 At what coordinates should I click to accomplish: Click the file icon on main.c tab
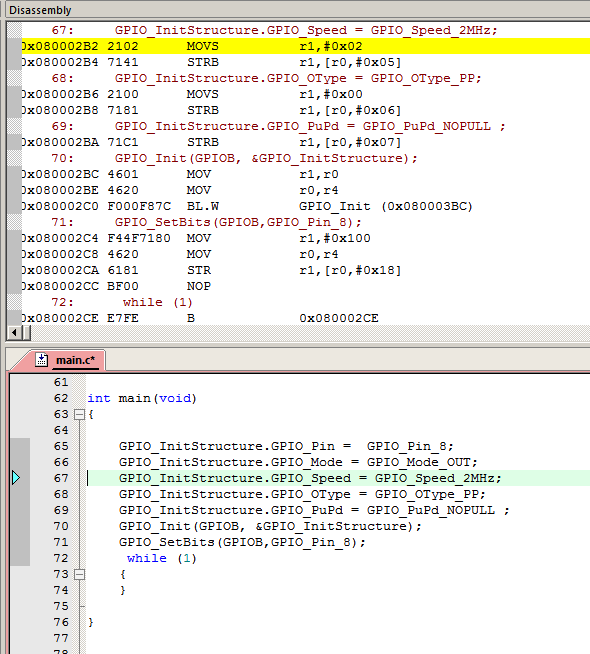pos(41,360)
